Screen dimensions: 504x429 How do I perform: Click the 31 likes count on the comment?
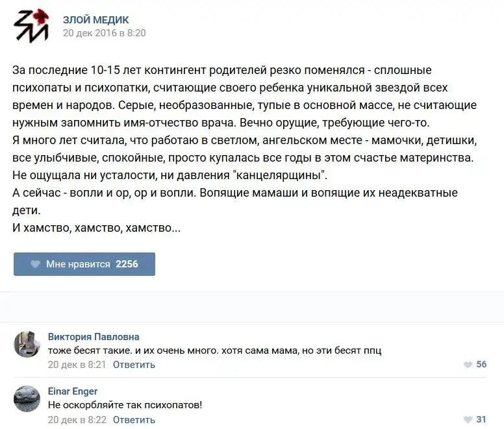tap(481, 419)
